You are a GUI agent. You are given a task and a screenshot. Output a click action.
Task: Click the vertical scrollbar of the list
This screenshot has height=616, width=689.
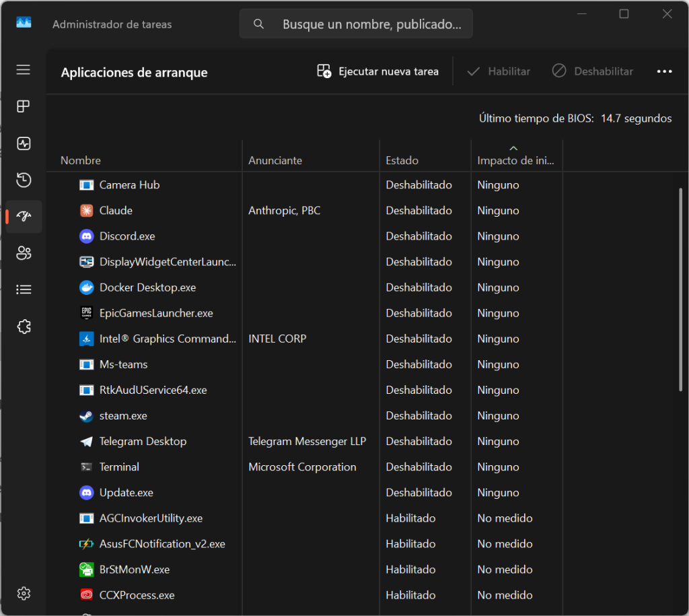[681, 289]
